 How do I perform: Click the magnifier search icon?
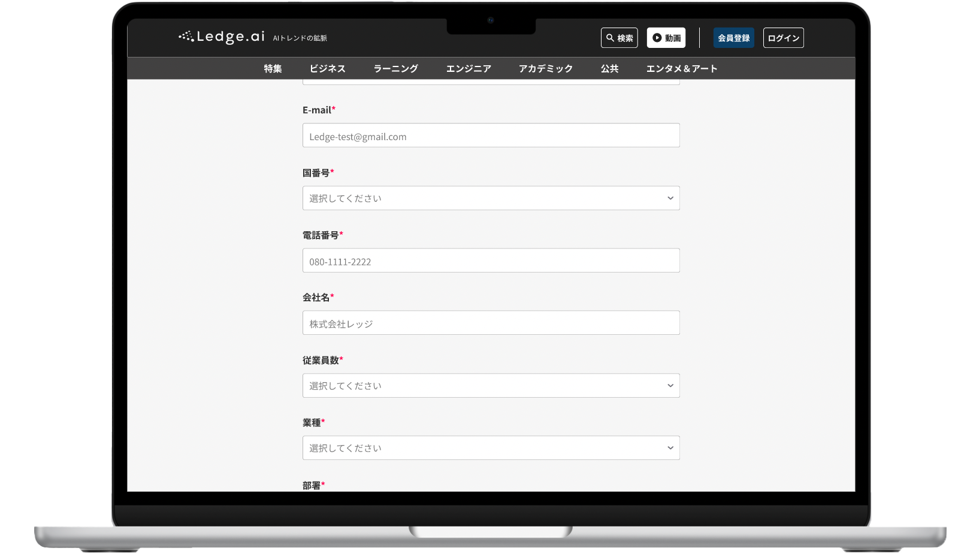pyautogui.click(x=610, y=38)
